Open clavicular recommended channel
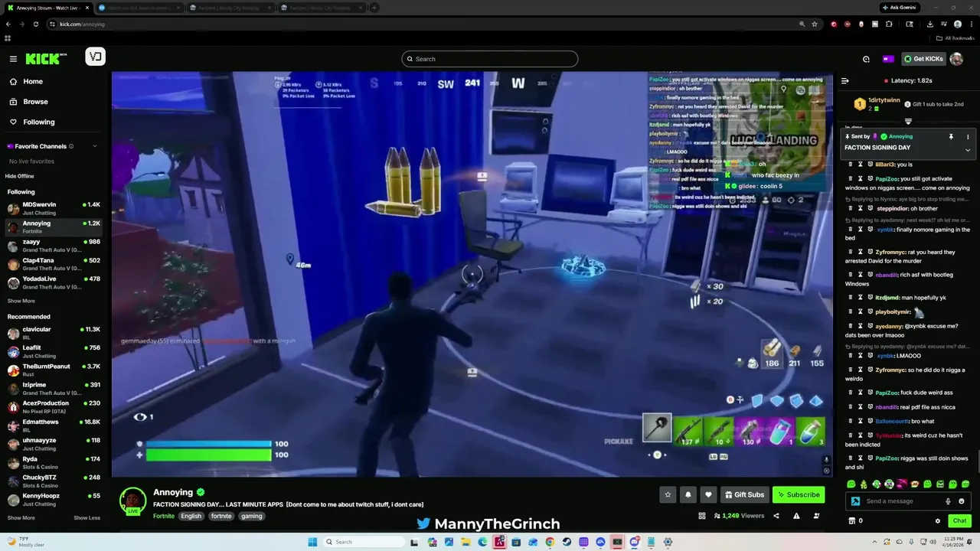 pos(54,332)
